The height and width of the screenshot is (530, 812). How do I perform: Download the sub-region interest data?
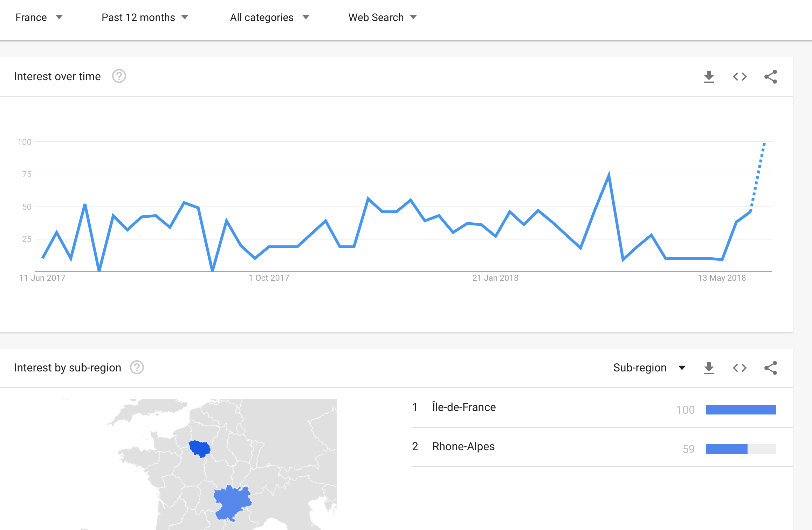point(709,368)
